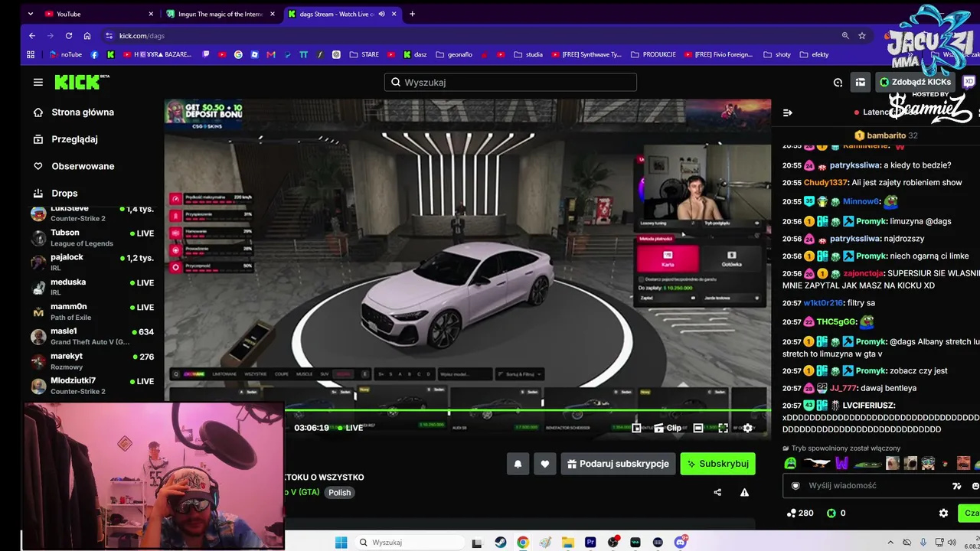Open Steam from the taskbar

(500, 543)
